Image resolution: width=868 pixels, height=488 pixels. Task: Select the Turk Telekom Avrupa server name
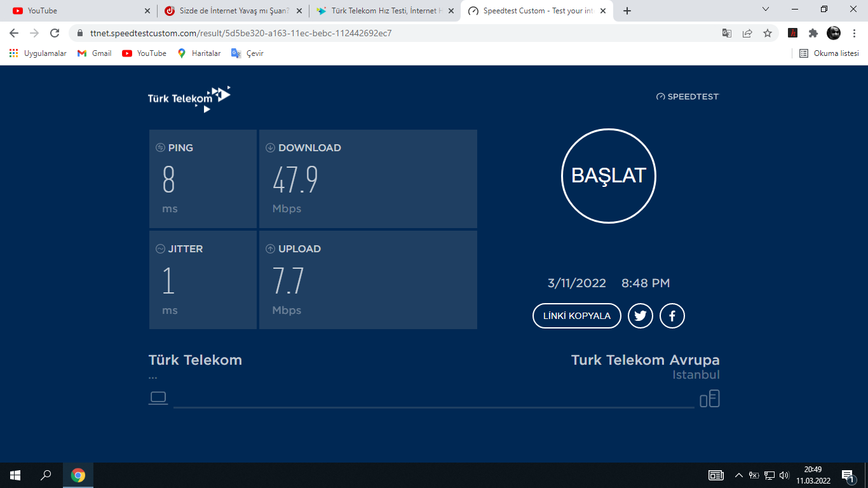pos(645,360)
